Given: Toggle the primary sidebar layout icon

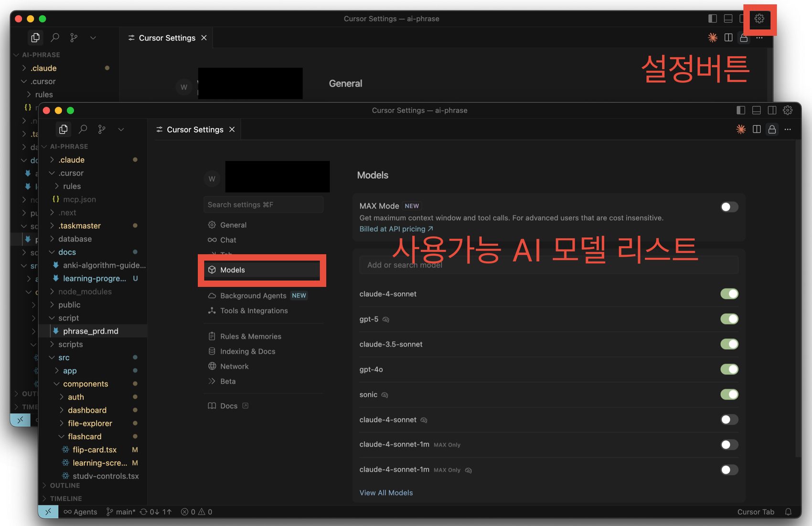Looking at the screenshot, I should (741, 110).
